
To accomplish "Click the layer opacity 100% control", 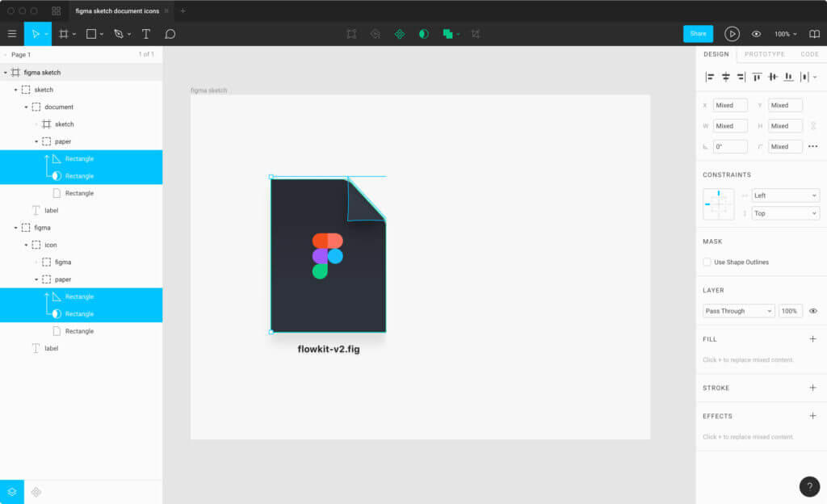I will pos(789,310).
